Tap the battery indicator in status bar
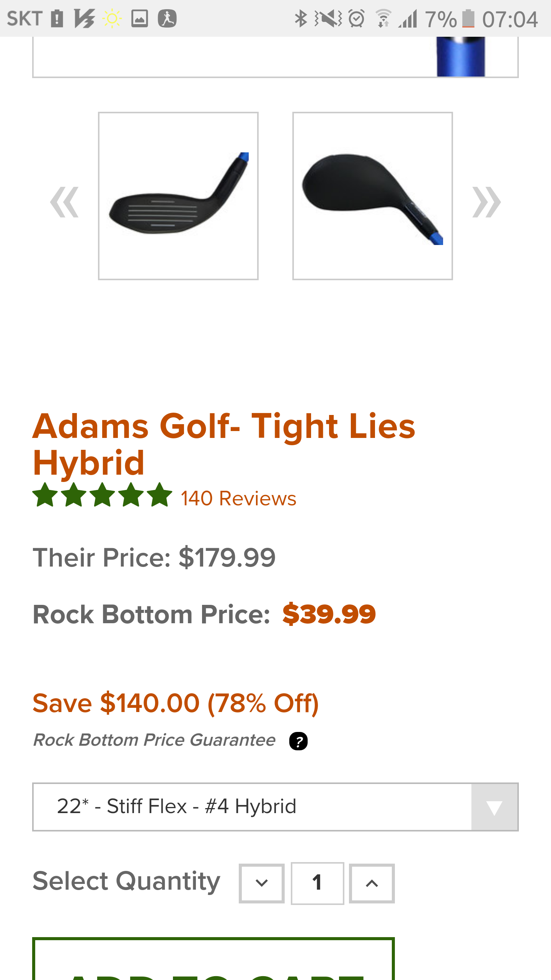 click(468, 18)
